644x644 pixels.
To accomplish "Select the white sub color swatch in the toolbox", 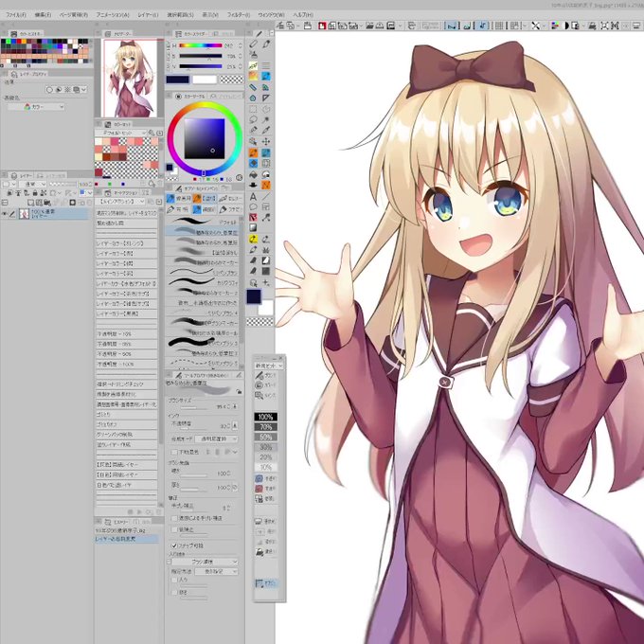I will pyautogui.click(x=266, y=308).
